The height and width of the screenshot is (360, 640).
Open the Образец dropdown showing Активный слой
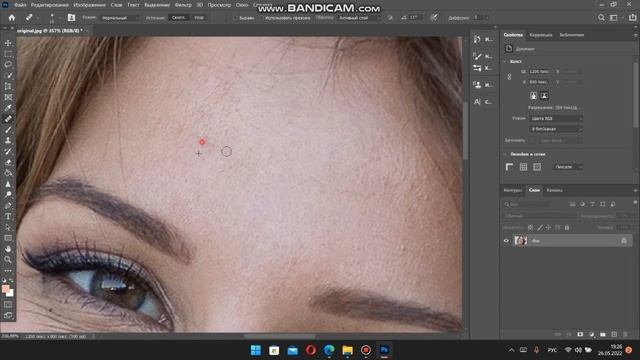click(358, 18)
